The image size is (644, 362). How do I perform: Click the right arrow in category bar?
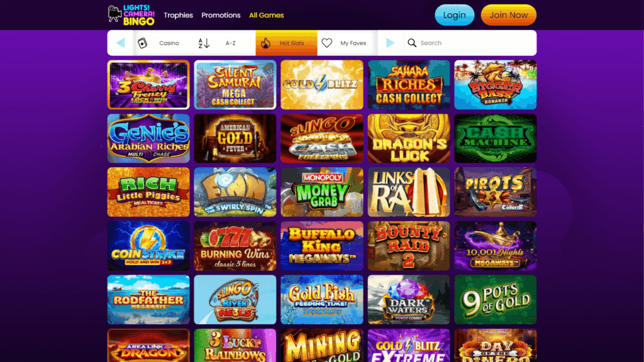(390, 43)
